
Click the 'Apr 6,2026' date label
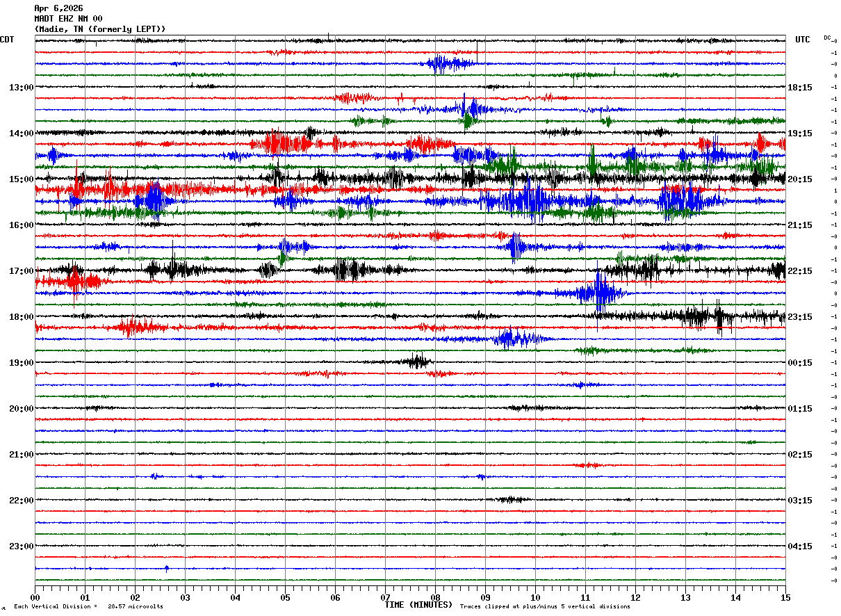[x=58, y=8]
